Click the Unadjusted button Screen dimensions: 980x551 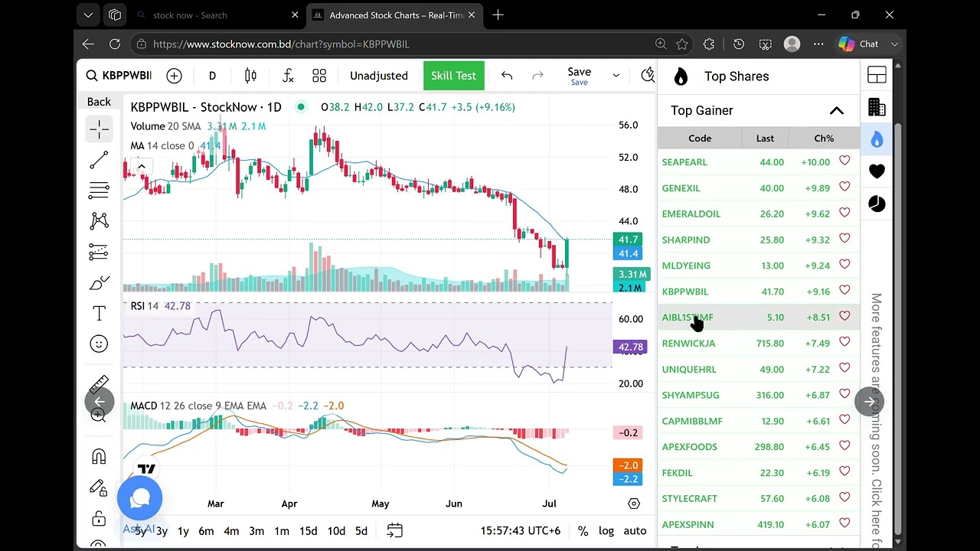click(379, 76)
